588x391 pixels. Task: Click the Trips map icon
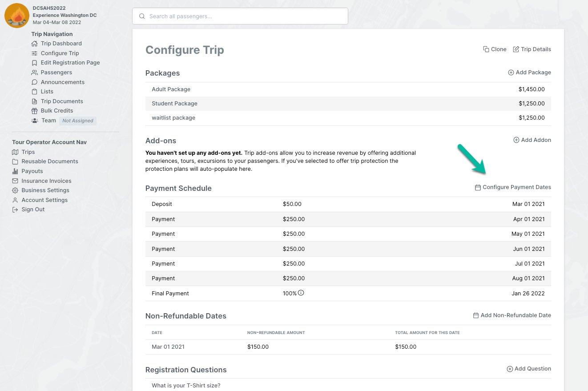[x=16, y=152]
